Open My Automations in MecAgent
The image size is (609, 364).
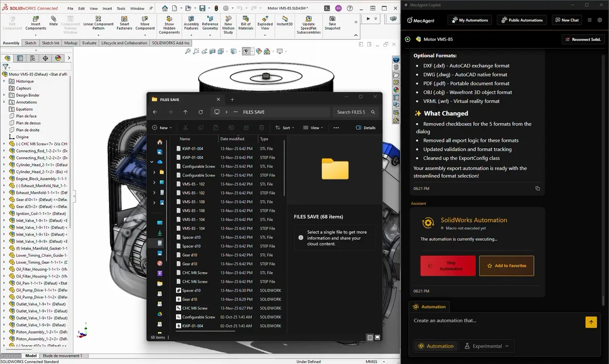(x=470, y=20)
